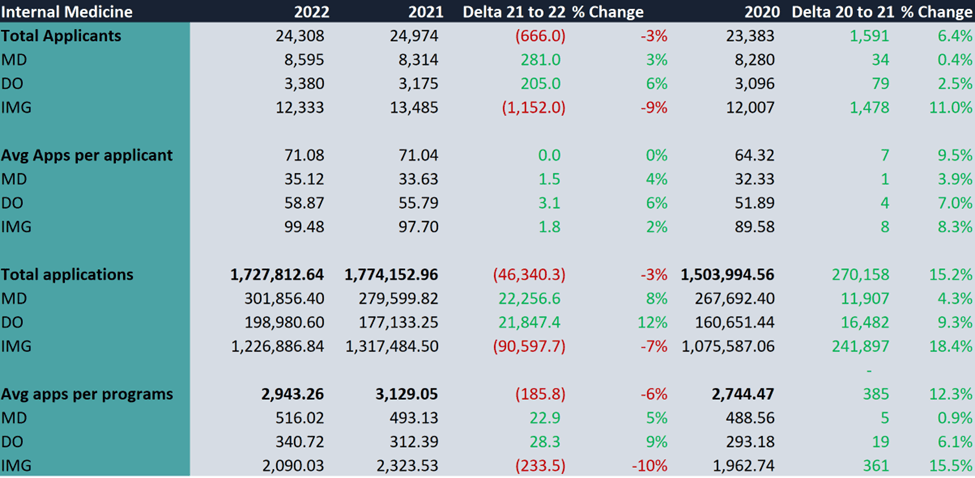Select the 99.48 IMG average cell
Image resolution: width=975 pixels, height=478 pixels.
pos(302,227)
